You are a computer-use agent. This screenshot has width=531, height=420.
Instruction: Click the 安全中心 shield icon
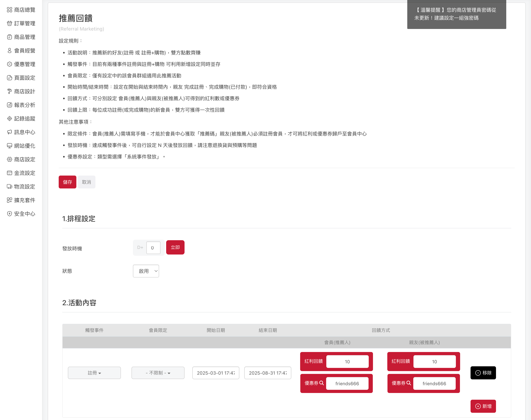pyautogui.click(x=9, y=214)
